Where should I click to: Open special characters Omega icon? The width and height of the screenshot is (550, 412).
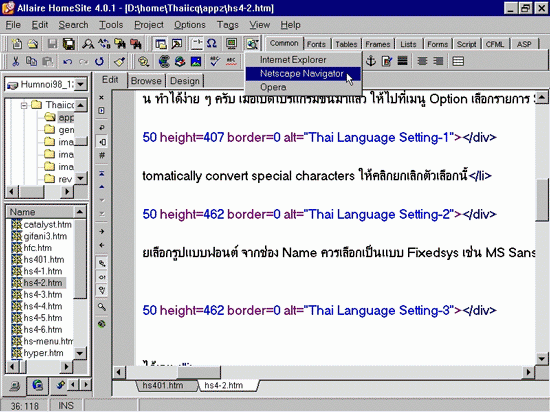click(212, 44)
